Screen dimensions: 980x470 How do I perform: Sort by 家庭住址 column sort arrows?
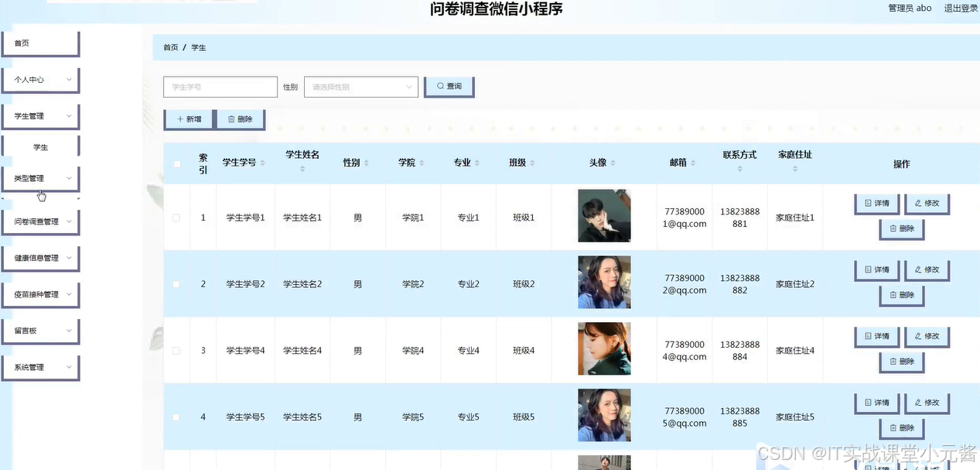click(x=795, y=168)
